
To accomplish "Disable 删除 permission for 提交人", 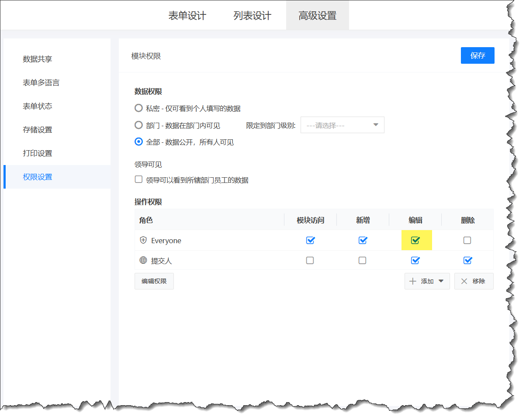I will [x=467, y=260].
